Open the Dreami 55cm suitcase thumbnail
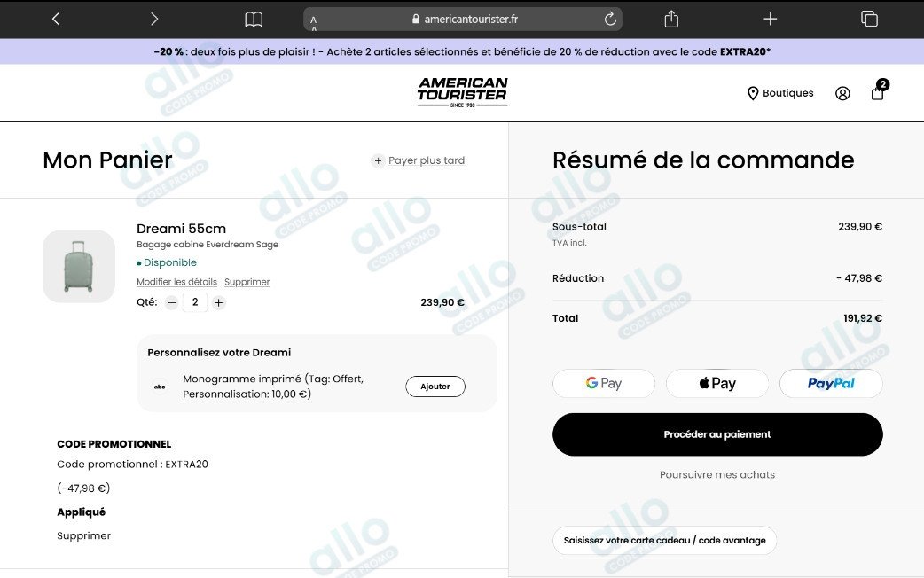The width and height of the screenshot is (924, 578). tap(79, 266)
